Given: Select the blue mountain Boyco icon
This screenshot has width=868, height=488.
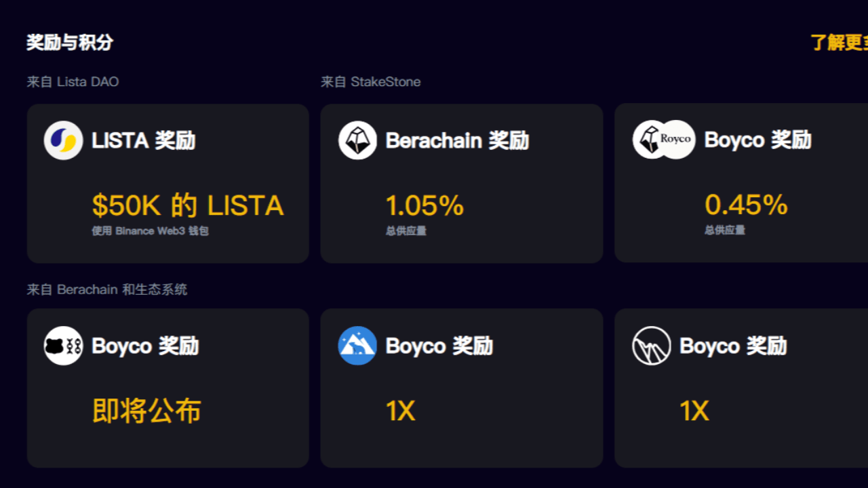Looking at the screenshot, I should pos(357,346).
